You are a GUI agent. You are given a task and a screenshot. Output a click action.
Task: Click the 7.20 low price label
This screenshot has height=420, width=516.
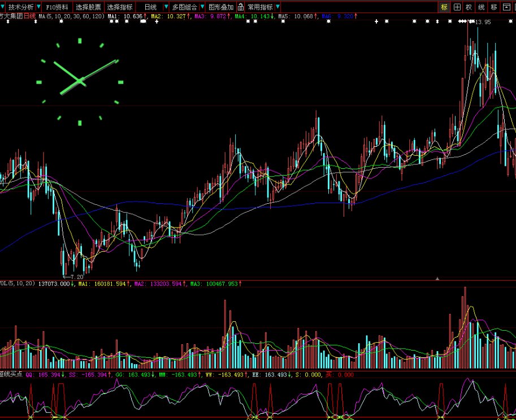[76, 277]
